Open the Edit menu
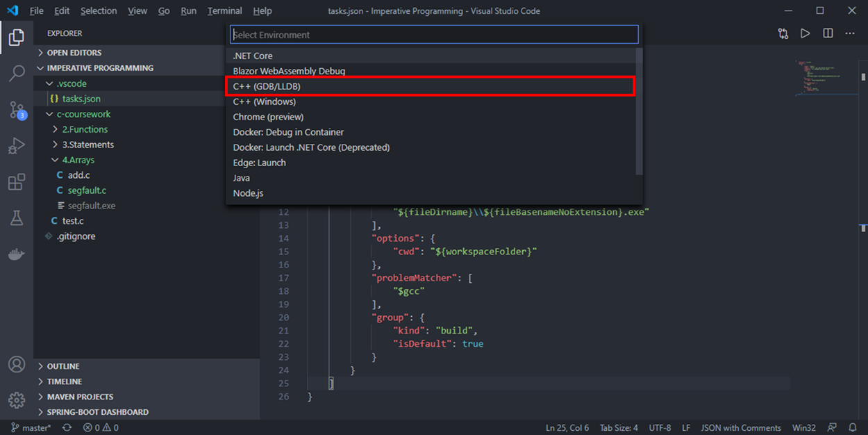Screen dimensions: 868x435 coord(62,11)
